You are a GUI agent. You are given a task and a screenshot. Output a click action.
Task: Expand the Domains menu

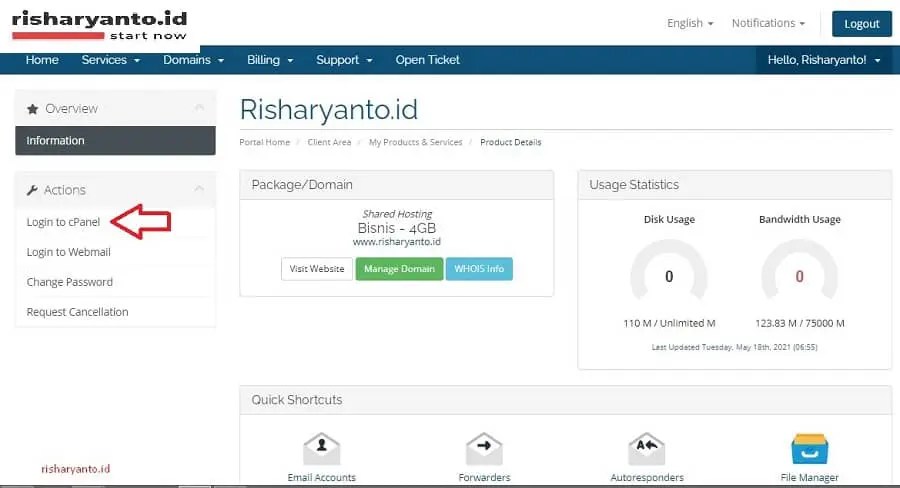point(193,60)
